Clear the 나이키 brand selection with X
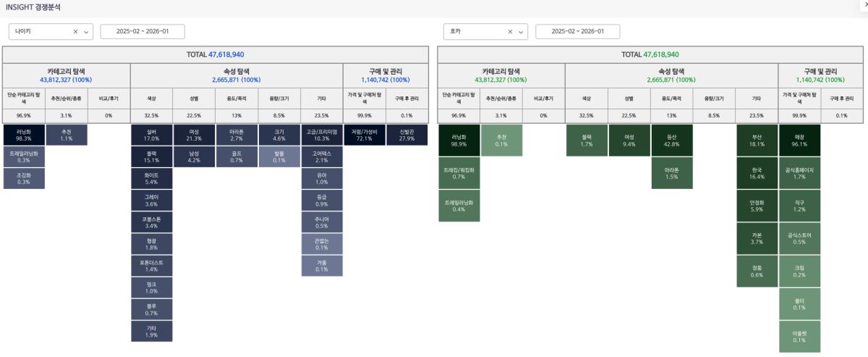This screenshot has height=357, width=868. coord(75,32)
